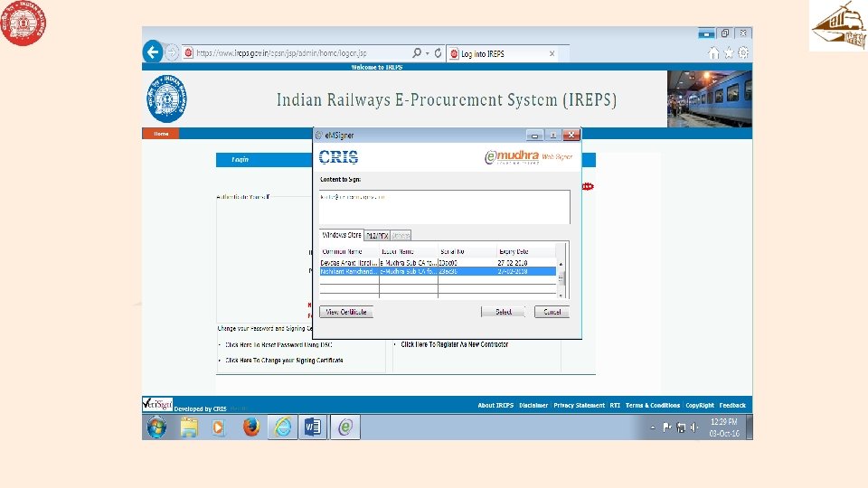
Task: Select the highlighted Nishikant Ramchand certificate row
Action: [438, 272]
